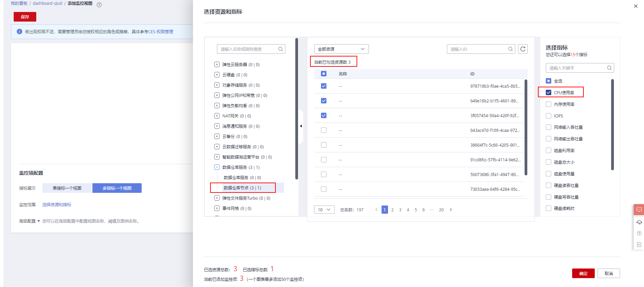Collapse the 数据仓库服务 parent tree node
The image size is (644, 287).
pyautogui.click(x=217, y=167)
